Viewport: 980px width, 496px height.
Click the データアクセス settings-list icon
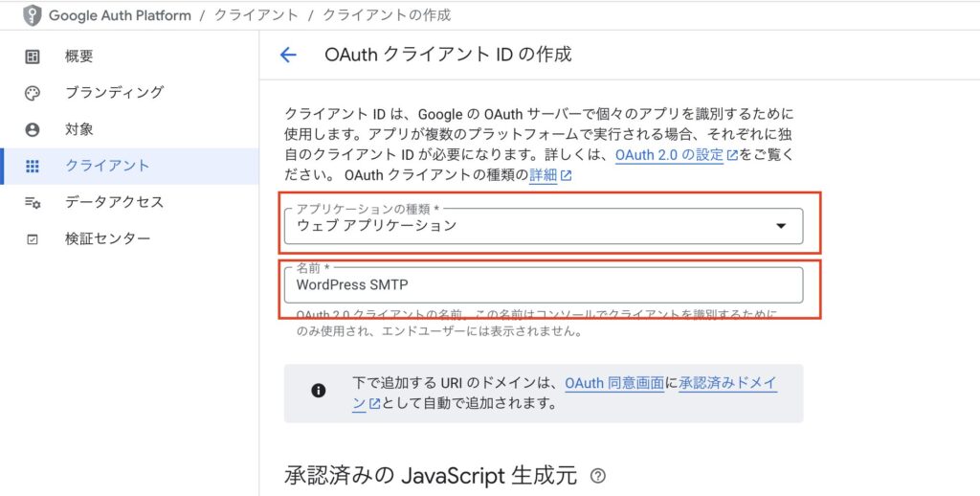click(32, 203)
